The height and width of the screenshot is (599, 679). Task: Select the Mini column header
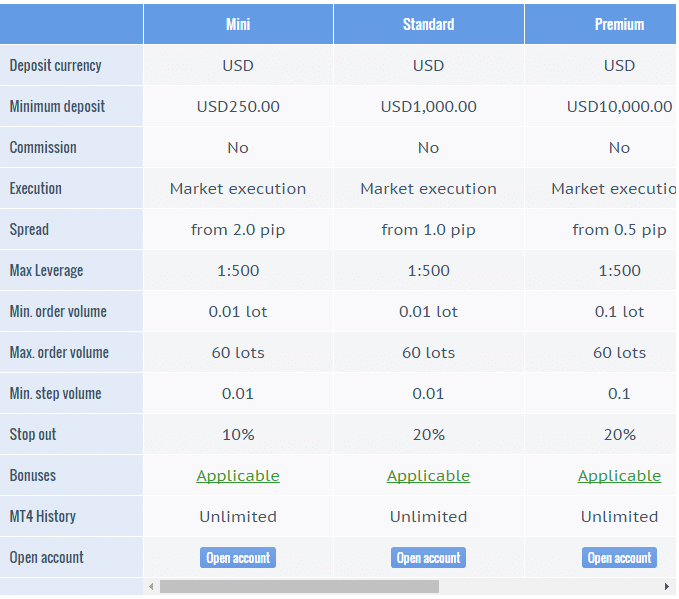238,24
